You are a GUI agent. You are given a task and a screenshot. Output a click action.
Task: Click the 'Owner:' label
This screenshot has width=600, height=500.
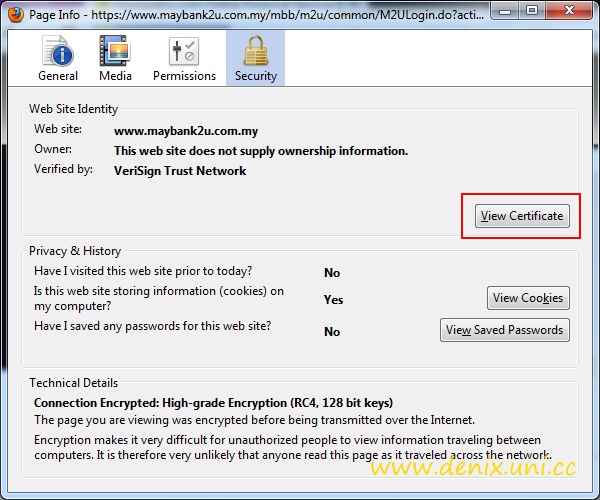pos(53,149)
